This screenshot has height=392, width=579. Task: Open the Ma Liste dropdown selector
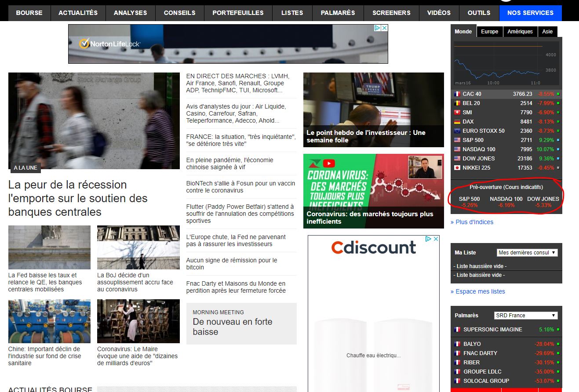click(x=527, y=253)
